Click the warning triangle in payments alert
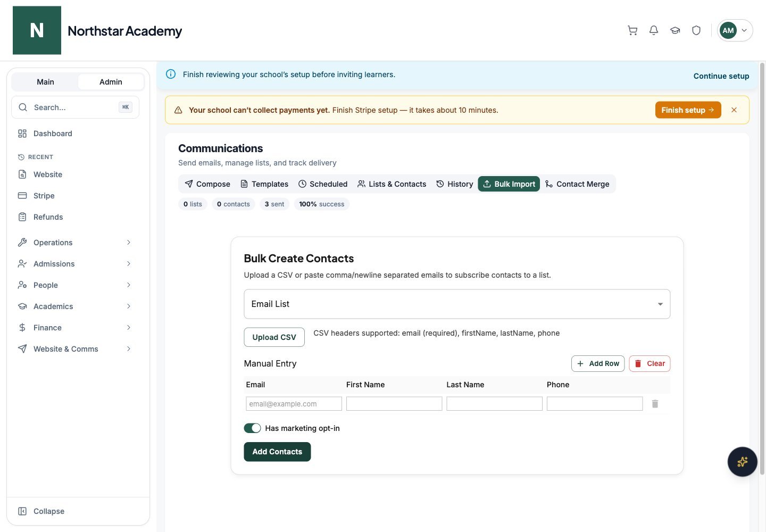The height and width of the screenshot is (532, 766). (x=178, y=110)
